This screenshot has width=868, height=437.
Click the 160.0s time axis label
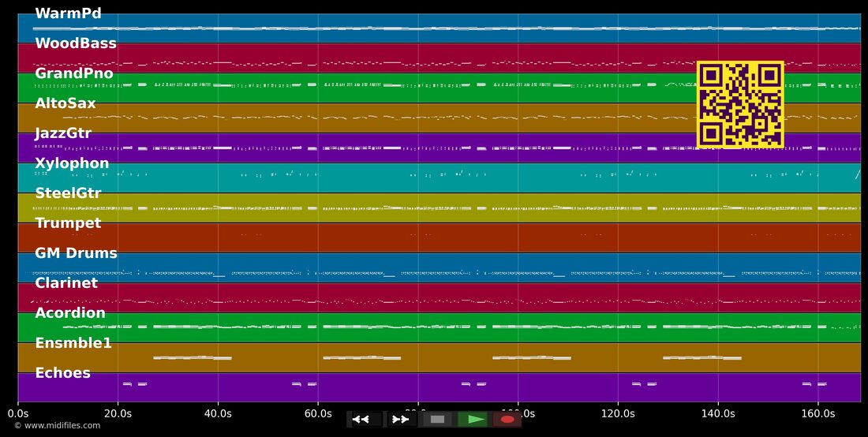point(818,413)
